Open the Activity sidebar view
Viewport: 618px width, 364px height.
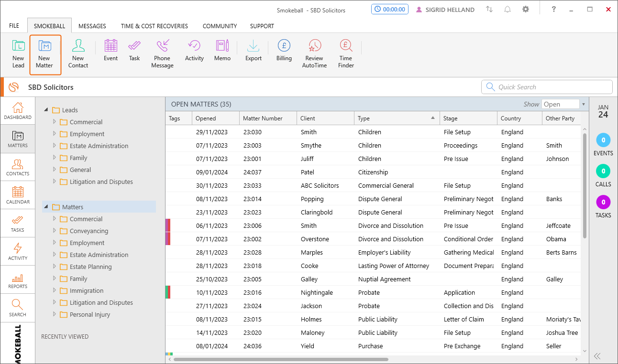(x=18, y=252)
